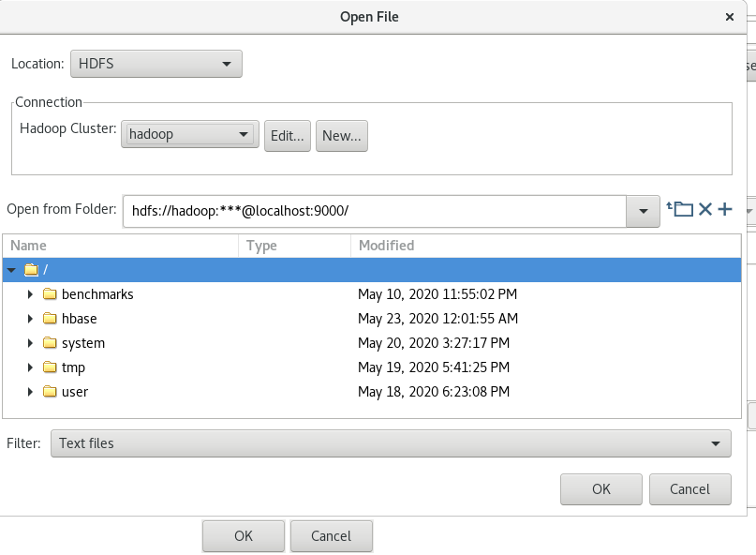Open the Hadoop Cluster dropdown
Viewport: 756px width, 555px height.
click(190, 134)
